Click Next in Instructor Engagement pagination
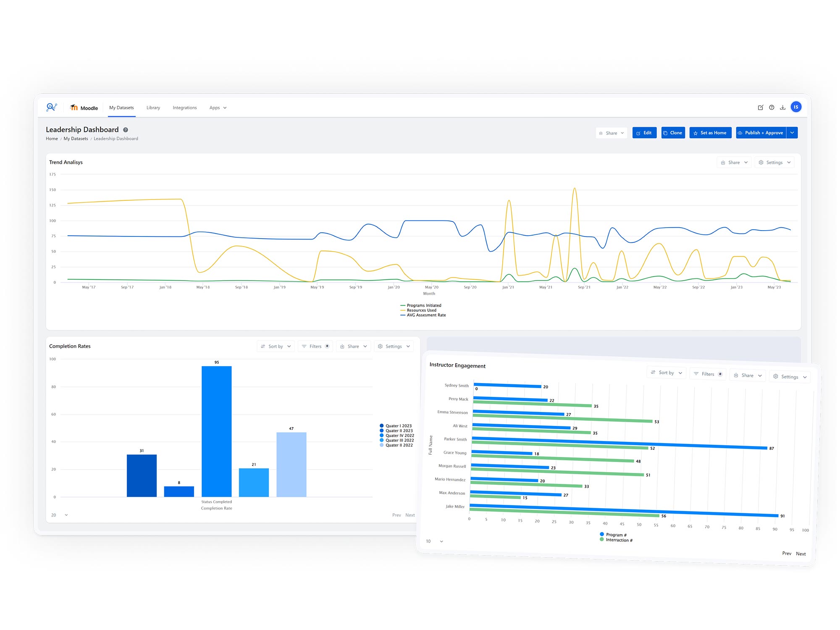Viewport: 840px width, 630px height. [801, 554]
